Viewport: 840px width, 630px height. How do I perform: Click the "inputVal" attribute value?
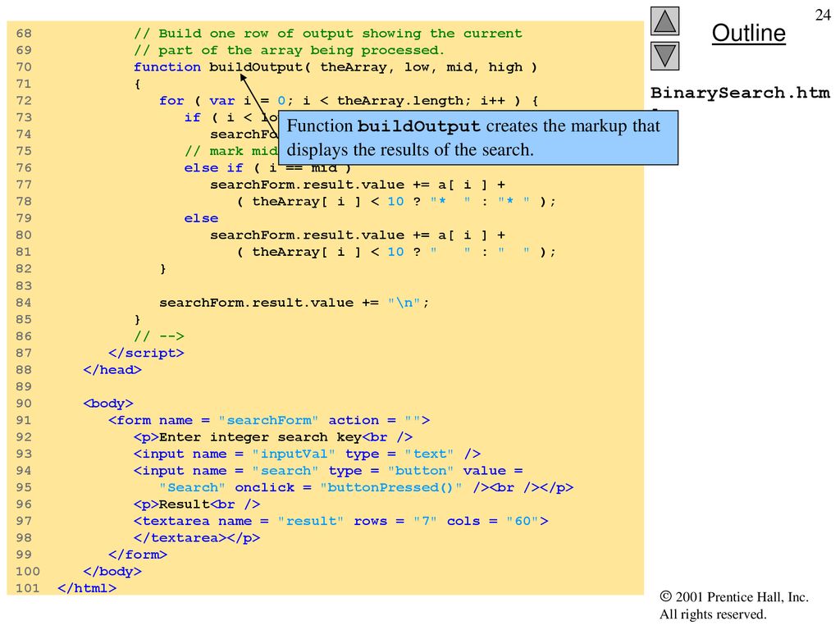pyautogui.click(x=294, y=454)
